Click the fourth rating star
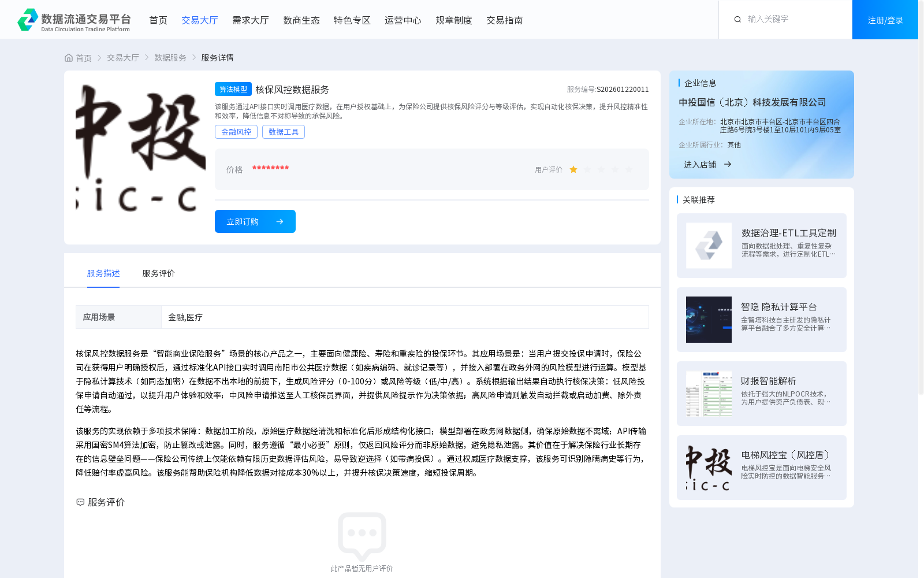 click(615, 169)
